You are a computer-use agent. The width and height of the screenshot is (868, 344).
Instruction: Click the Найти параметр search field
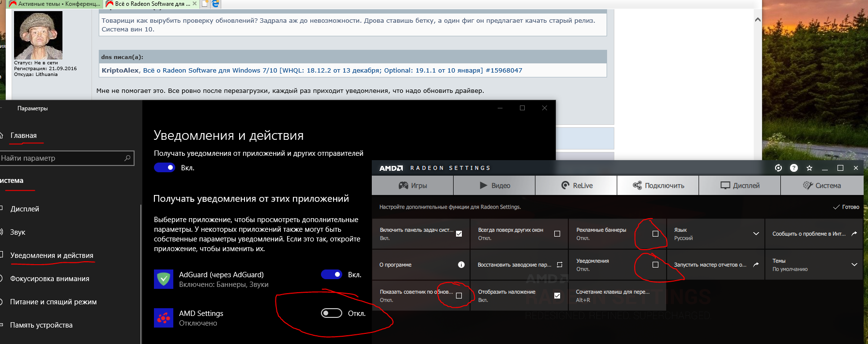[x=67, y=158]
